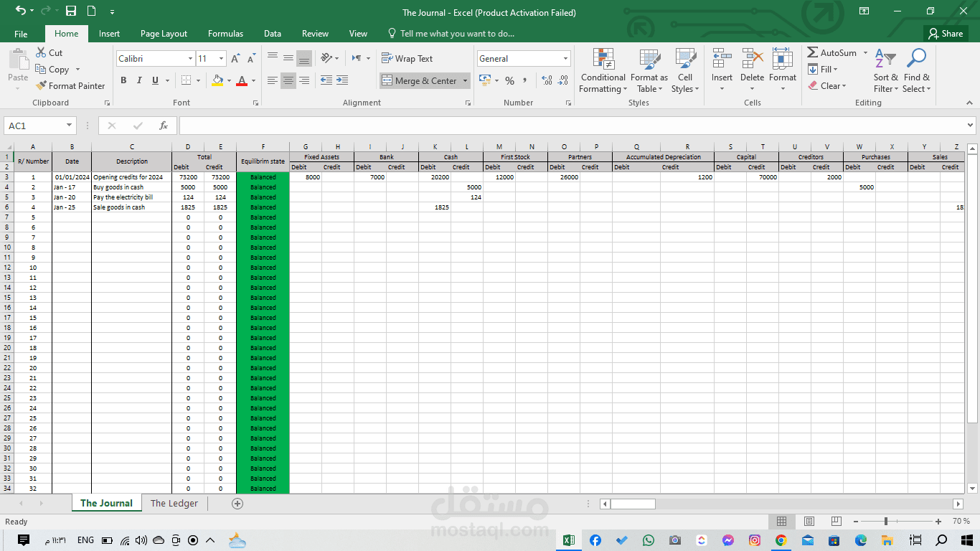Set Top Align vertical alignment
Viewport: 980px width, 551px height.
(x=273, y=58)
